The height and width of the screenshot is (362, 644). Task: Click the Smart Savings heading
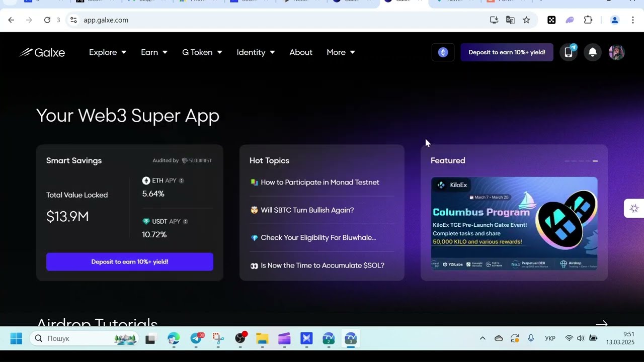(x=74, y=160)
